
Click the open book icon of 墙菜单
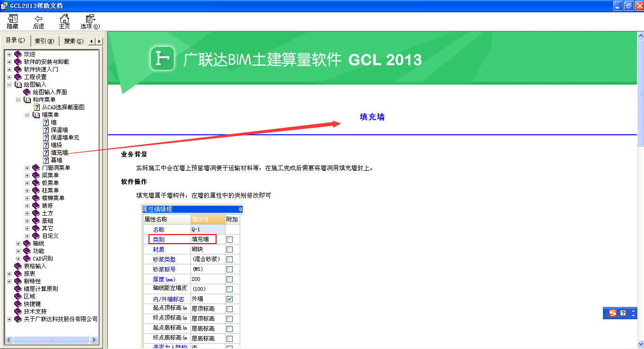pos(36,115)
